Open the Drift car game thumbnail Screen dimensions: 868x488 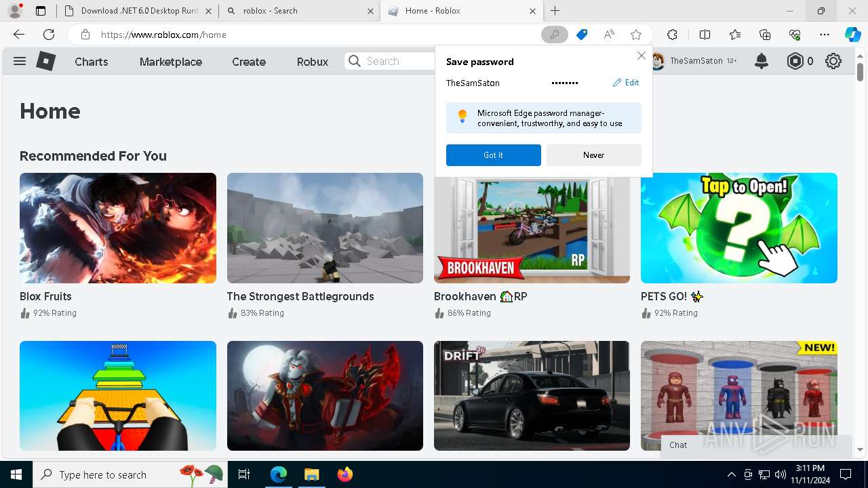[532, 396]
